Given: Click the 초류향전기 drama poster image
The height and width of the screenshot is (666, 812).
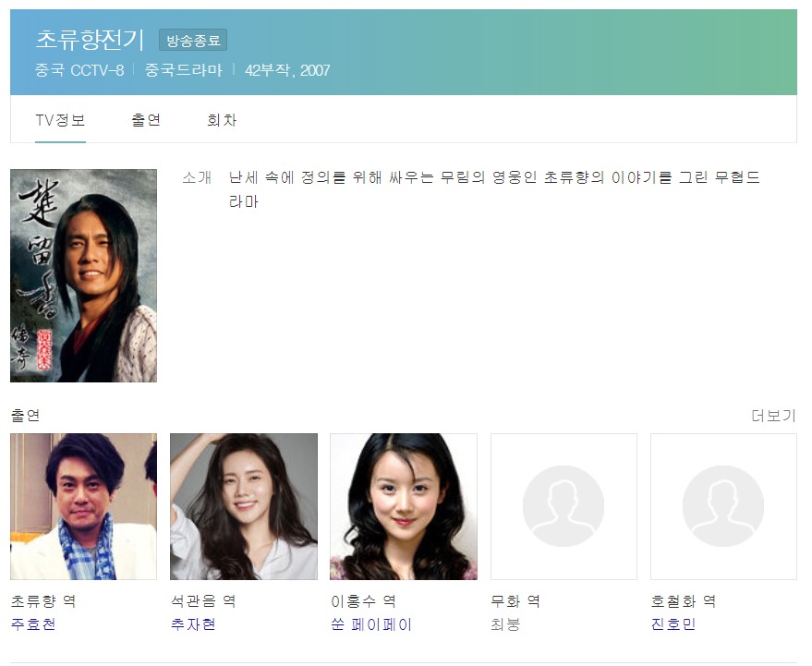Looking at the screenshot, I should (83, 275).
